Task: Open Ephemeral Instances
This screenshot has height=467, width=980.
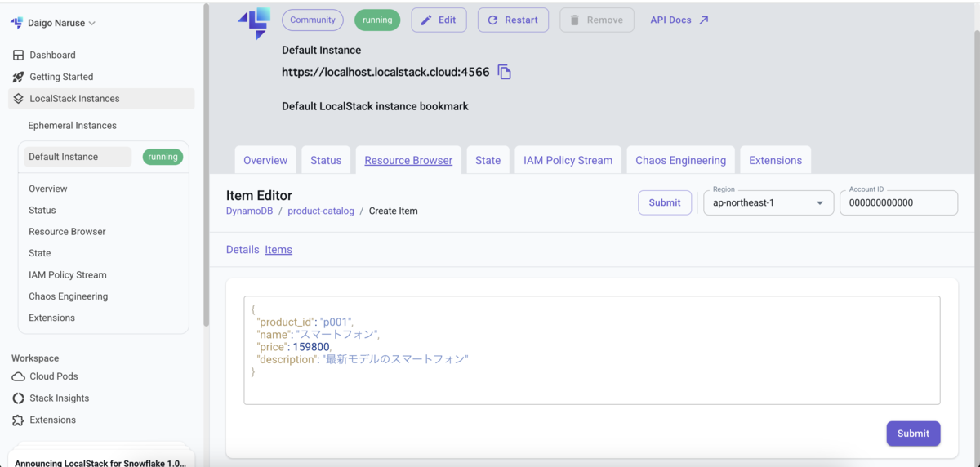Action: tap(72, 126)
